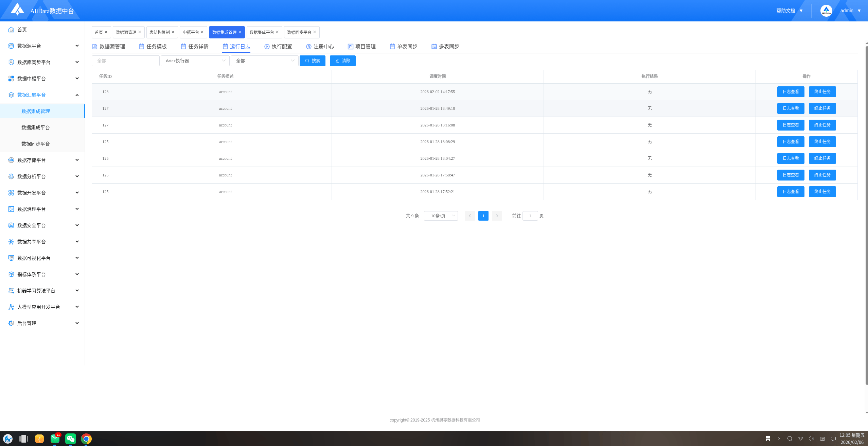The width and height of the screenshot is (868, 446).
Task: View log for task 128
Action: [791, 92]
